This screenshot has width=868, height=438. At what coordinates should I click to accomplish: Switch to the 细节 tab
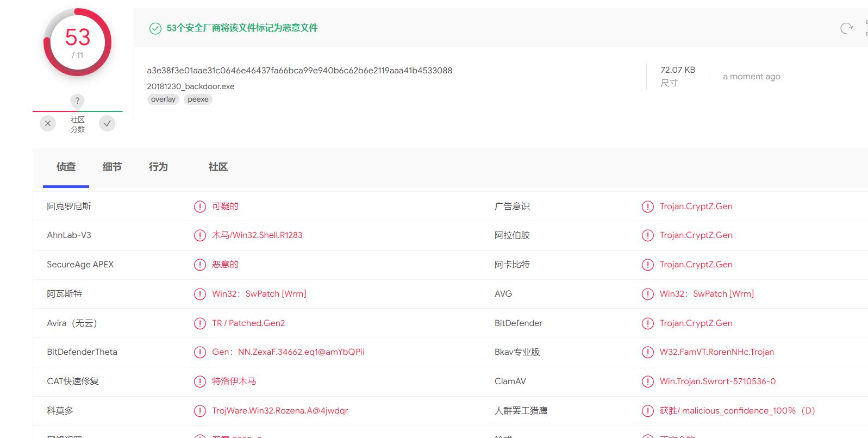tap(112, 167)
